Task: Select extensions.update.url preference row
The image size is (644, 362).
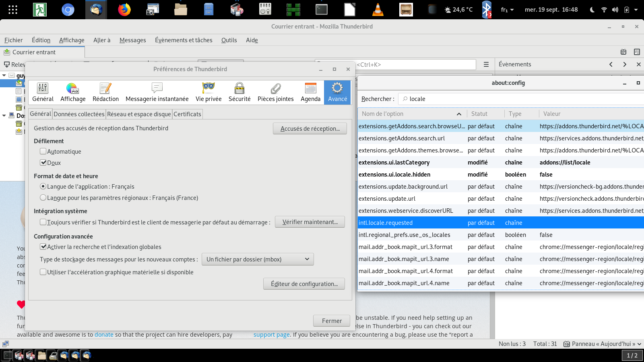Action: 501,199
